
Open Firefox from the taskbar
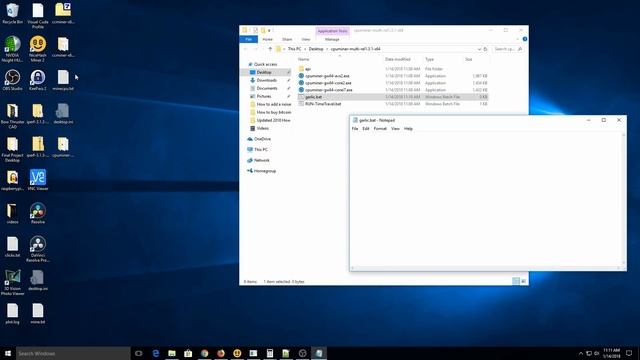[221, 353]
